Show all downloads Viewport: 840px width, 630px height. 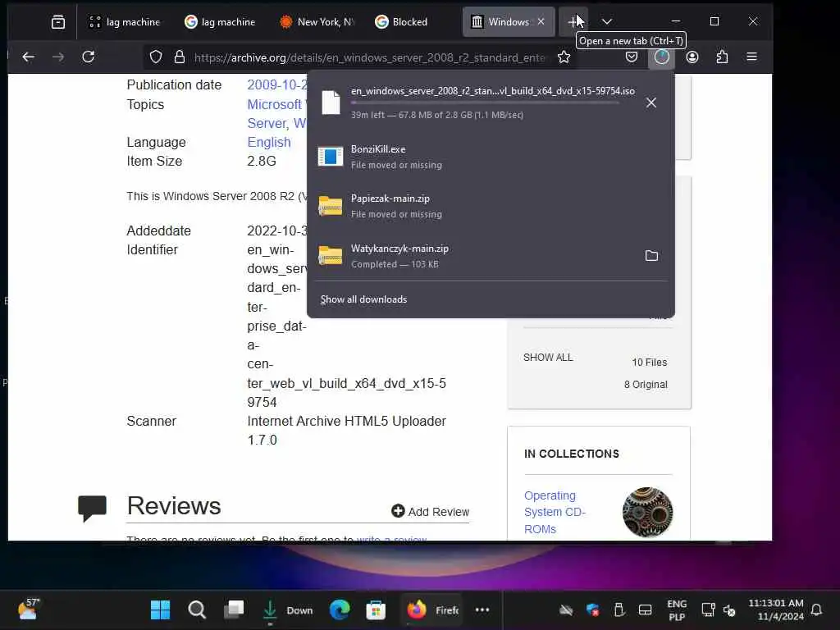pyautogui.click(x=363, y=299)
